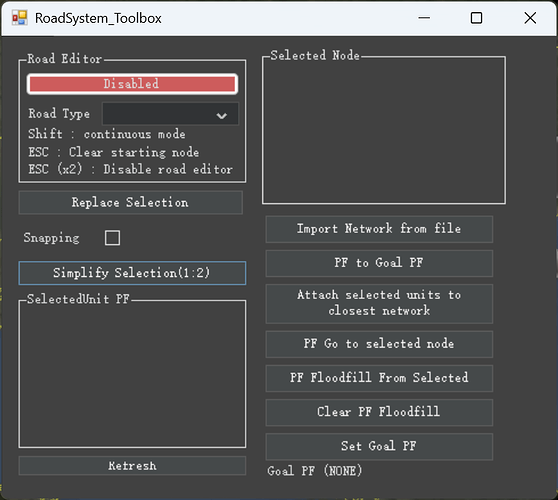
Task: Click the Set Goal PF button
Action: 379,447
